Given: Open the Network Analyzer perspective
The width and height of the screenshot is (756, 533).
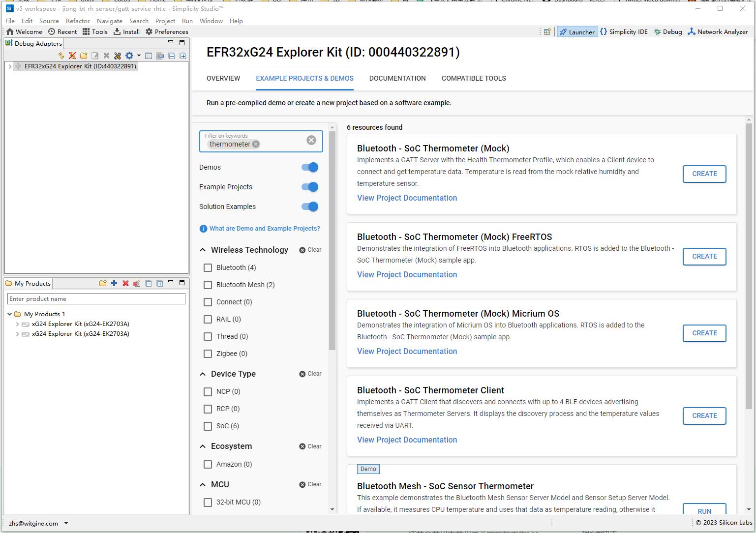Looking at the screenshot, I should [718, 31].
